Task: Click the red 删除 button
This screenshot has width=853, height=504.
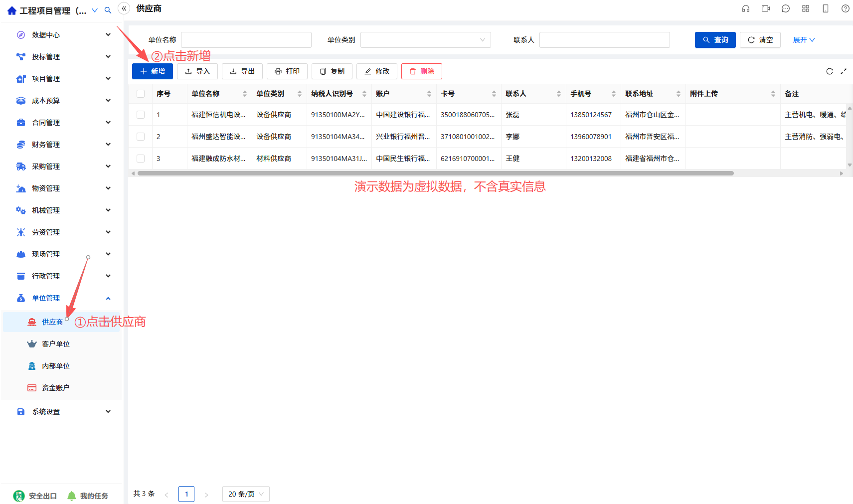Action: (x=422, y=71)
